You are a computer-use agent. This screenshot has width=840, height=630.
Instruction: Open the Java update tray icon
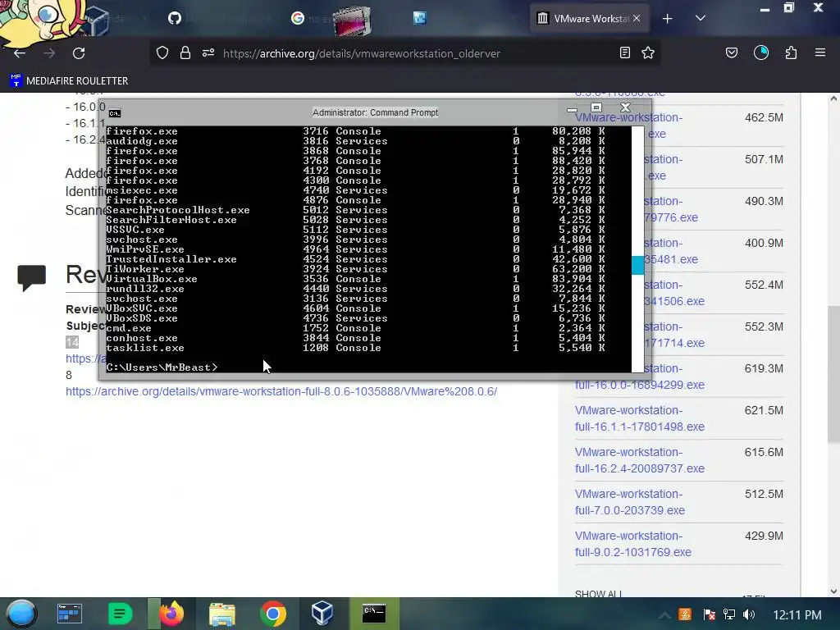(685, 614)
